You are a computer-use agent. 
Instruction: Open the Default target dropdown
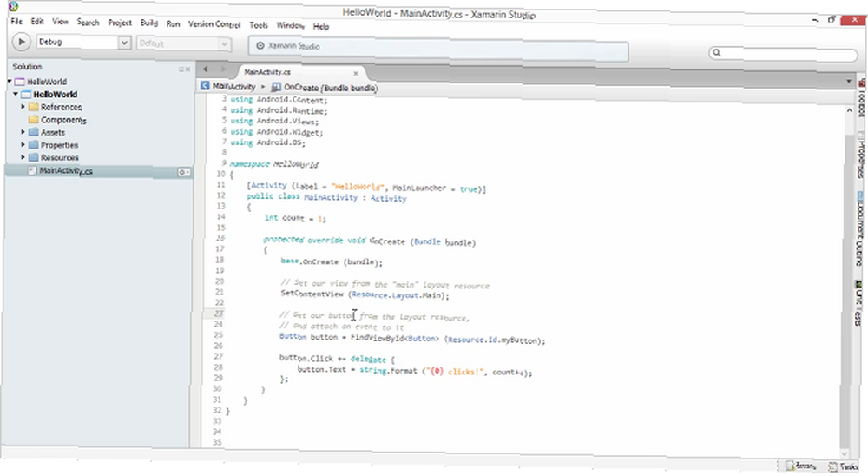coord(183,43)
